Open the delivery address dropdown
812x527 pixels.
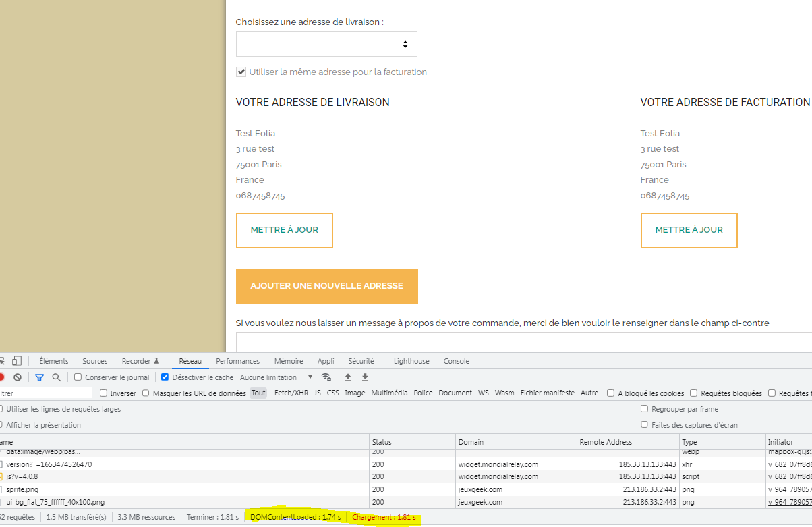(326, 44)
